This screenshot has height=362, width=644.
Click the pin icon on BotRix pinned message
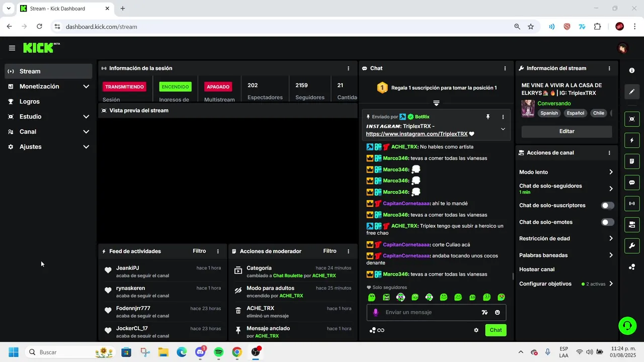(488, 117)
